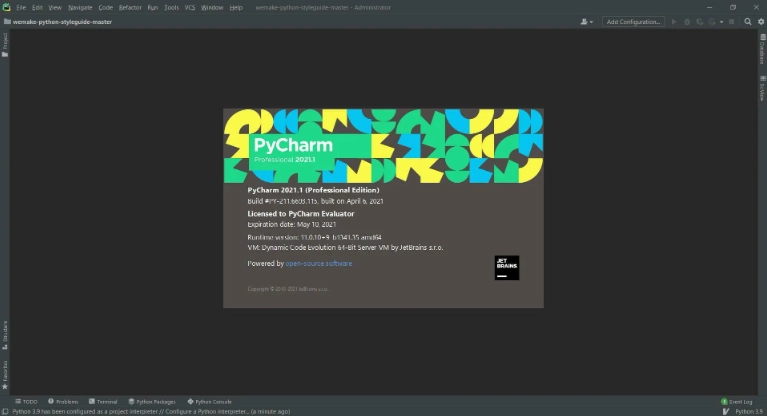This screenshot has width=767, height=416.
Task: Click the JetBrains logo in About dialog
Action: coord(507,268)
